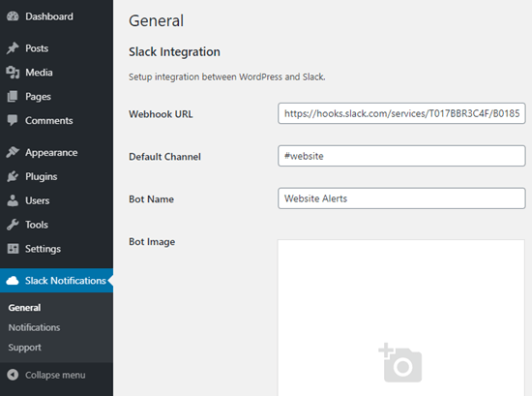Click the Appearance paintbrush icon
This screenshot has height=396, width=532.
tap(13, 152)
